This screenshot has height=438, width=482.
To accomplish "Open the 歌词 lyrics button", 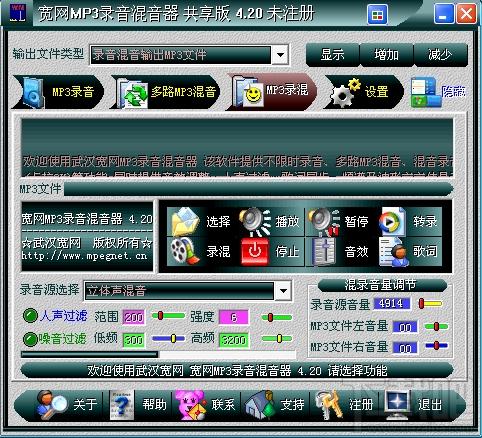I will tap(410, 251).
